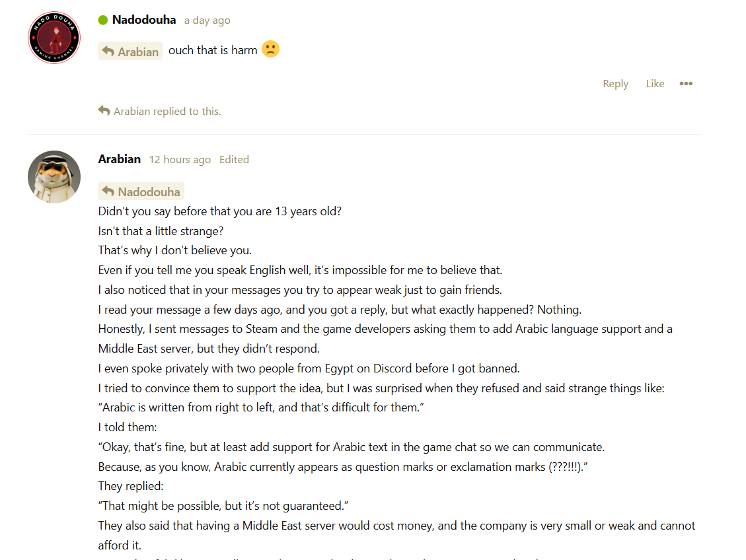Open the three-dot more options menu

[x=686, y=84]
